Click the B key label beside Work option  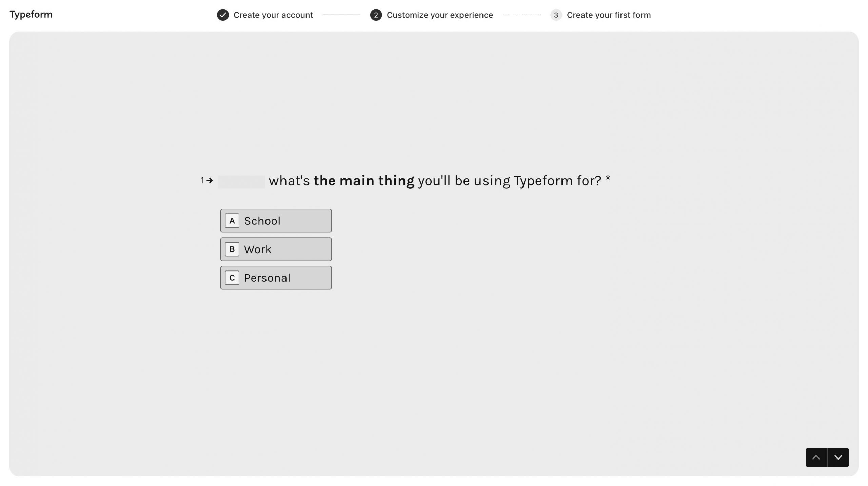232,249
